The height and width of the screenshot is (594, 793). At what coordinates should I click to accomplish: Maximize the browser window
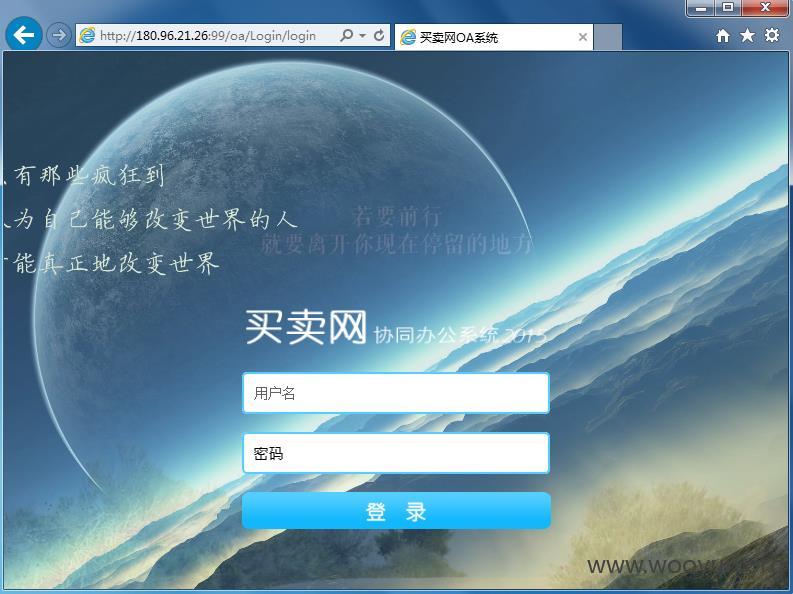pos(728,8)
